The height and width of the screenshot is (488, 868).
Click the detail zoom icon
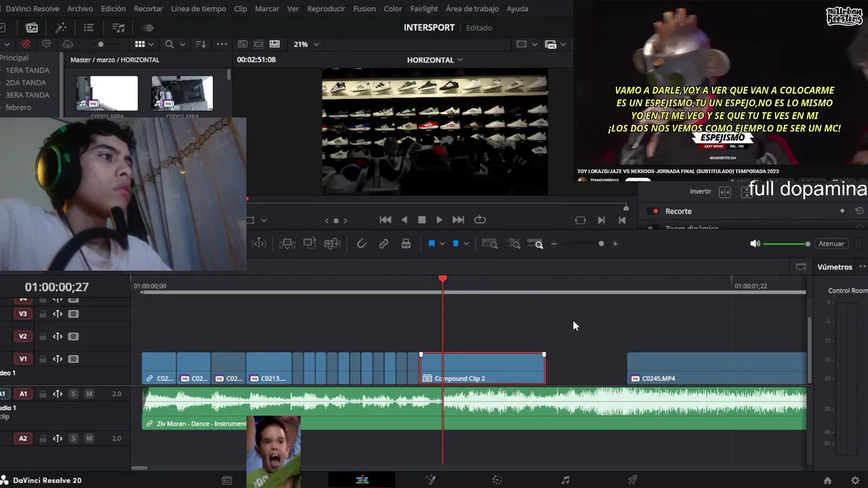tap(515, 244)
